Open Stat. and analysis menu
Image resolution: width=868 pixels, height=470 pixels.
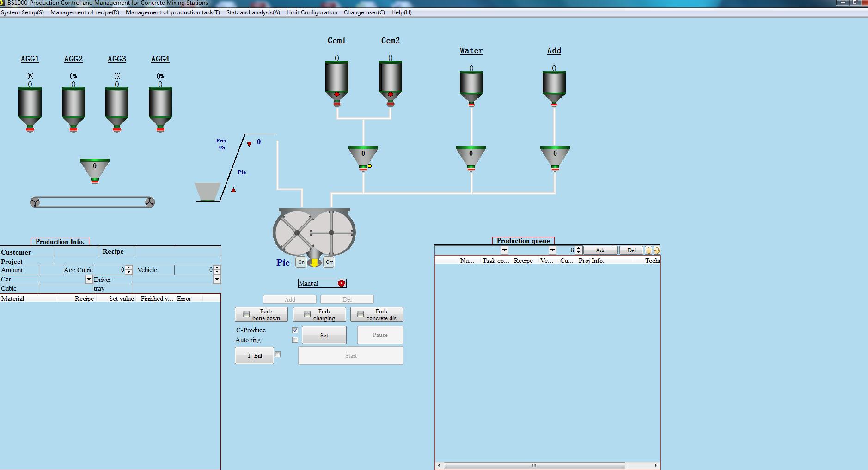(253, 12)
